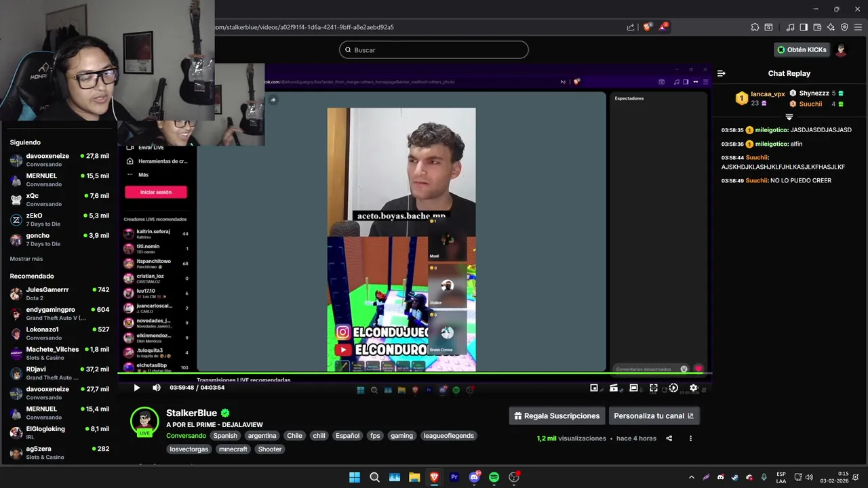Open ElGlogloking recommended channel
The image size is (868, 488).
[x=59, y=432]
